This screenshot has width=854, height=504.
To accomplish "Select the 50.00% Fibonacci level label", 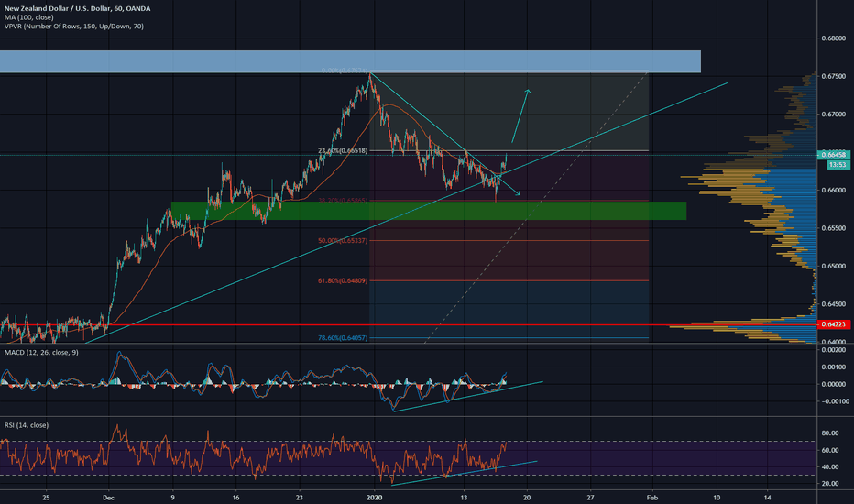I will coord(344,240).
